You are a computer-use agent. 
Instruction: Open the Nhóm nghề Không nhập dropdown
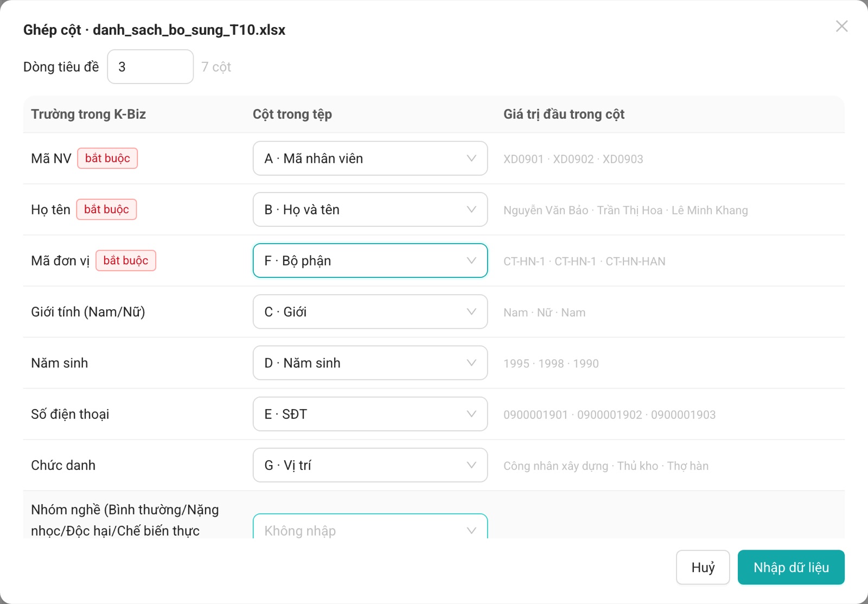370,526
